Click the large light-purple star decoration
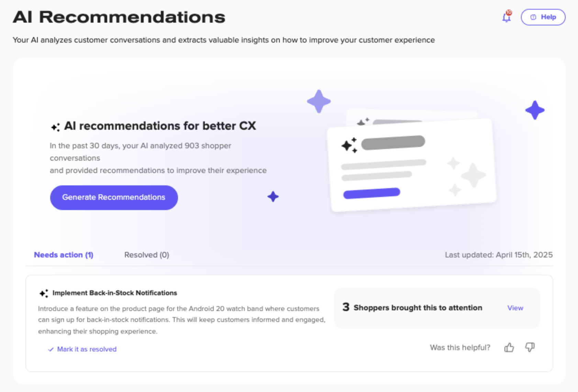 click(x=319, y=102)
